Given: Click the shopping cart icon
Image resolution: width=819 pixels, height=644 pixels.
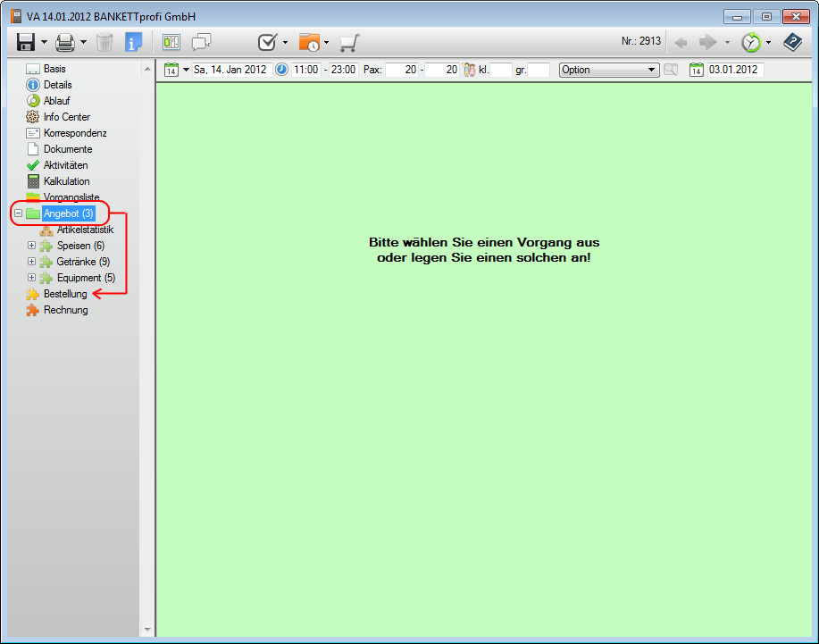Looking at the screenshot, I should click(349, 42).
